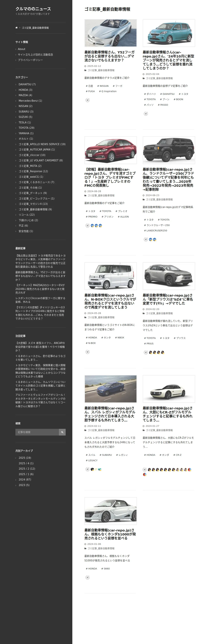
Task: Select リコール (22) category
Action: pyautogui.click(x=26, y=215)
